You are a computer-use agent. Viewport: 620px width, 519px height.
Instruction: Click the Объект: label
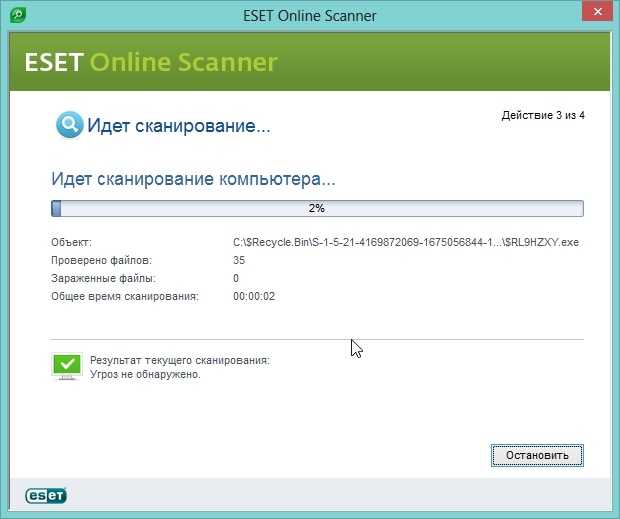(x=71, y=242)
